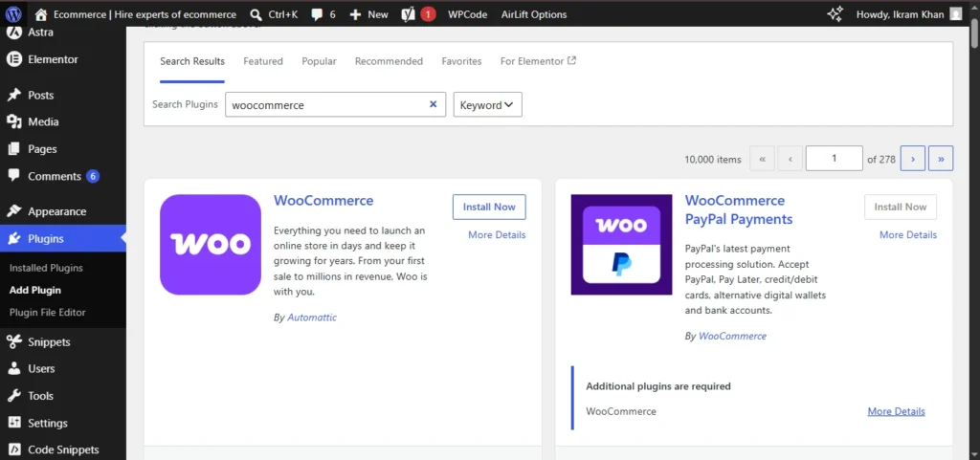Click the home icon beside site name
Image resolution: width=980 pixels, height=460 pixels.
pyautogui.click(x=41, y=14)
